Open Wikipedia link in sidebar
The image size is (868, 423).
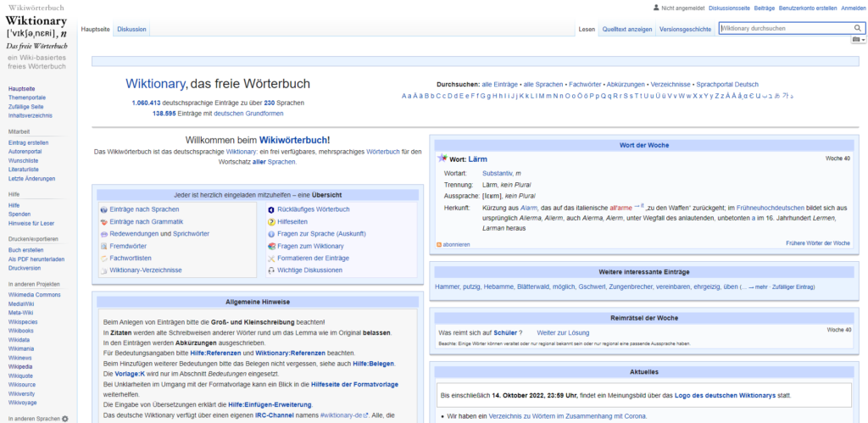20,366
